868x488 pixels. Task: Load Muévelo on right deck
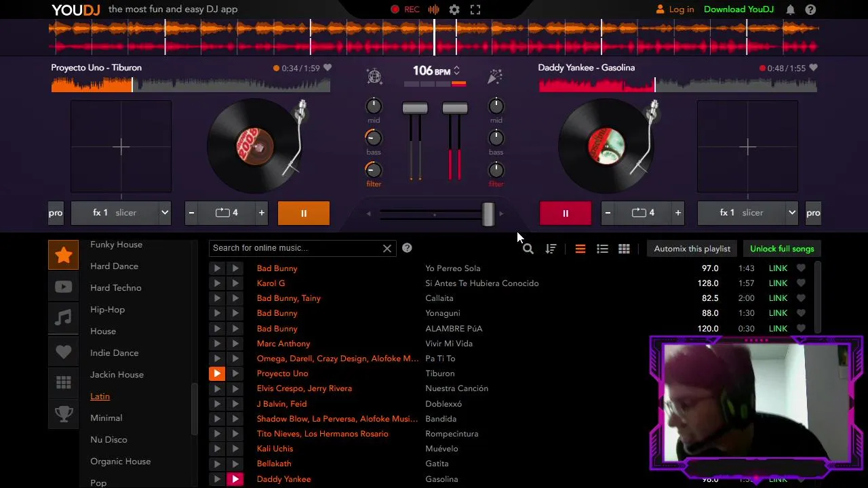(235, 449)
